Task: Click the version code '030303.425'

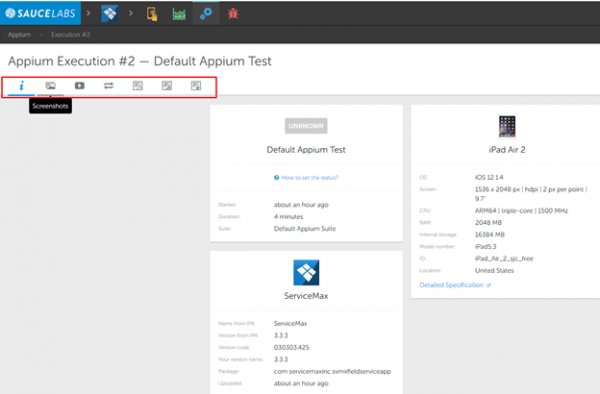Action: coord(292,347)
